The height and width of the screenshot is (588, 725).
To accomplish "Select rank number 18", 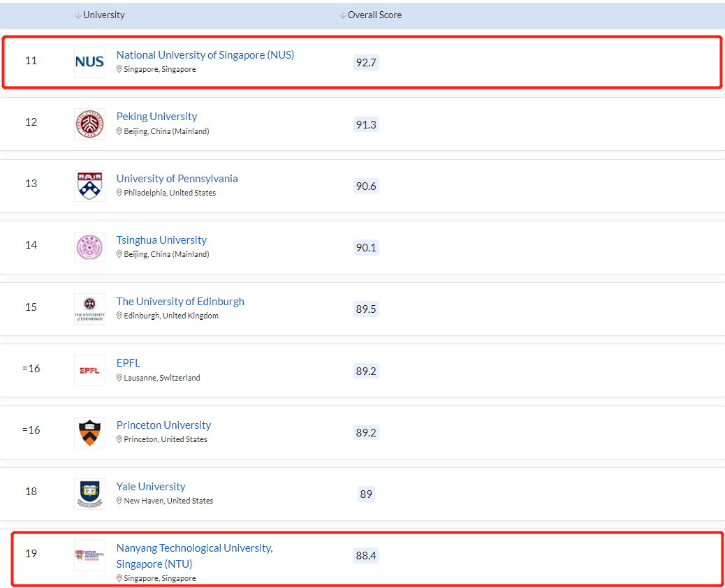I will (31, 492).
